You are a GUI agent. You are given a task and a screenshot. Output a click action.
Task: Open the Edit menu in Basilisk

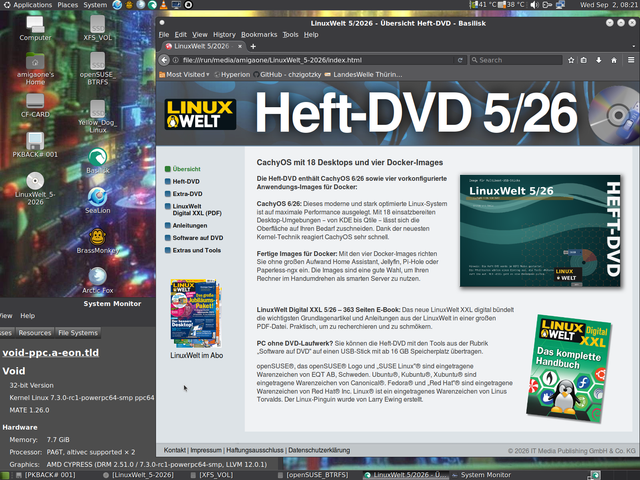click(x=180, y=35)
